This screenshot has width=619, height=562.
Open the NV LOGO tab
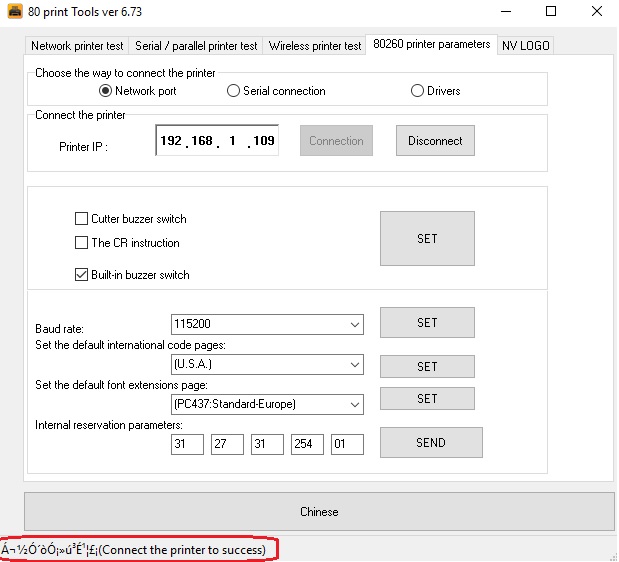click(x=525, y=46)
